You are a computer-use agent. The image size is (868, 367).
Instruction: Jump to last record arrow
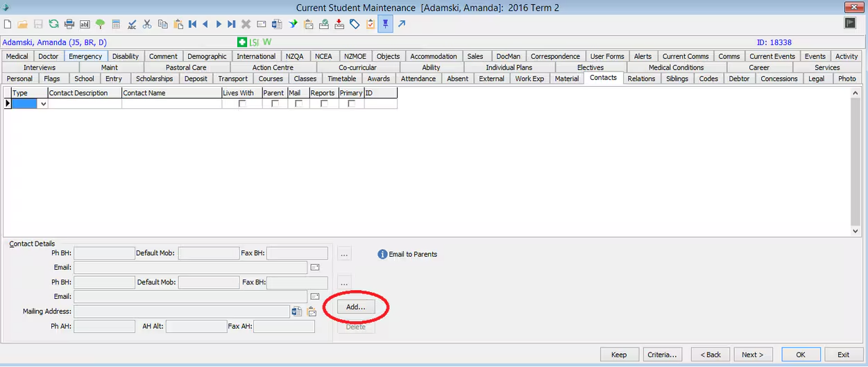(232, 24)
